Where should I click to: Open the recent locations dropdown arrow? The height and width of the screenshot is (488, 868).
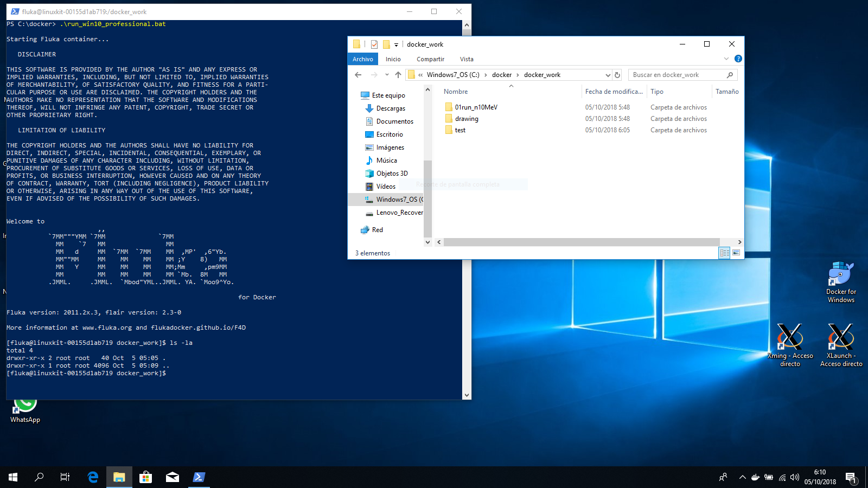[x=387, y=75]
